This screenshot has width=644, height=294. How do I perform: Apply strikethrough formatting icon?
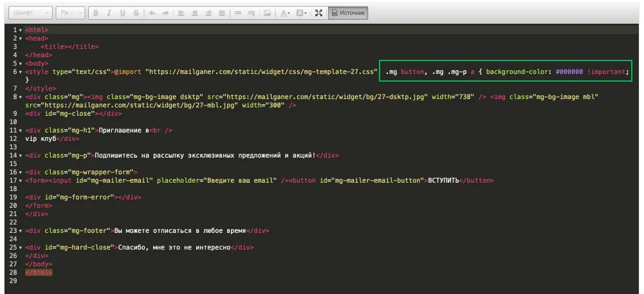point(136,13)
